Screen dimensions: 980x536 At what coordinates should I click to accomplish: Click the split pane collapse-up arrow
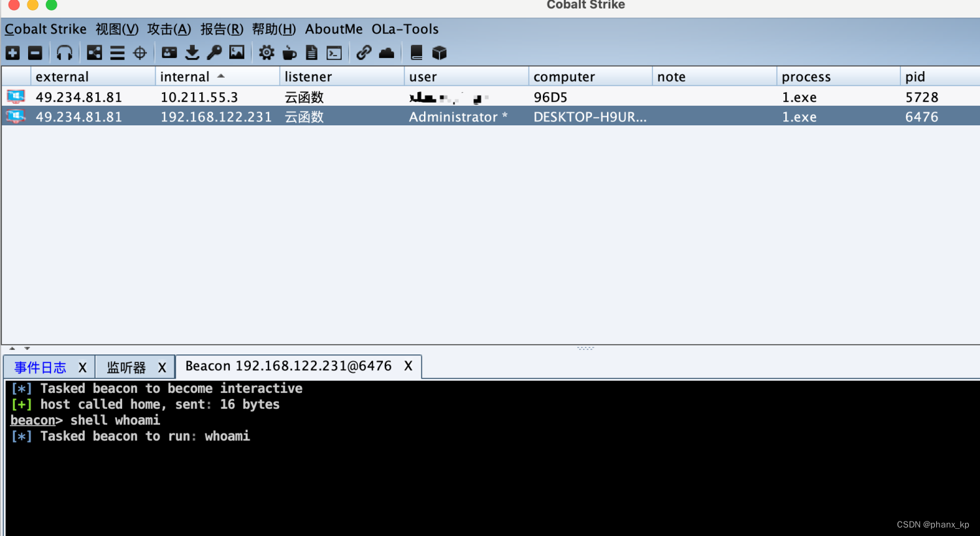pos(12,349)
